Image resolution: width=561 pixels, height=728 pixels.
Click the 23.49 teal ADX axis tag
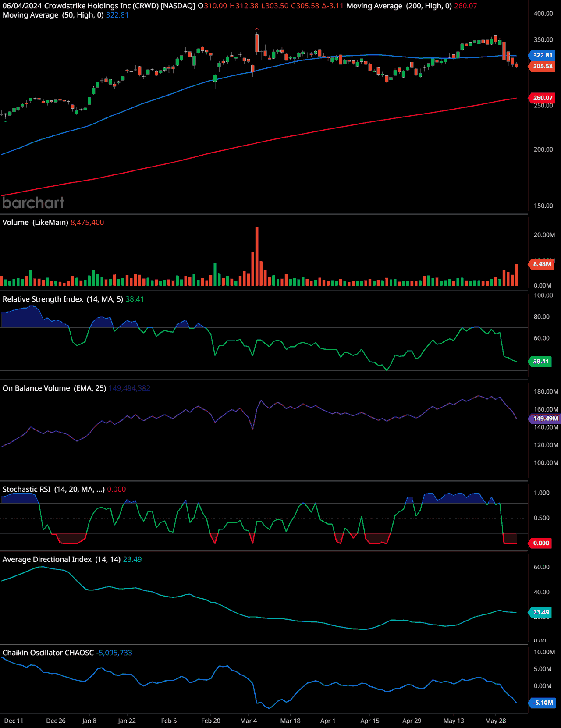[541, 612]
